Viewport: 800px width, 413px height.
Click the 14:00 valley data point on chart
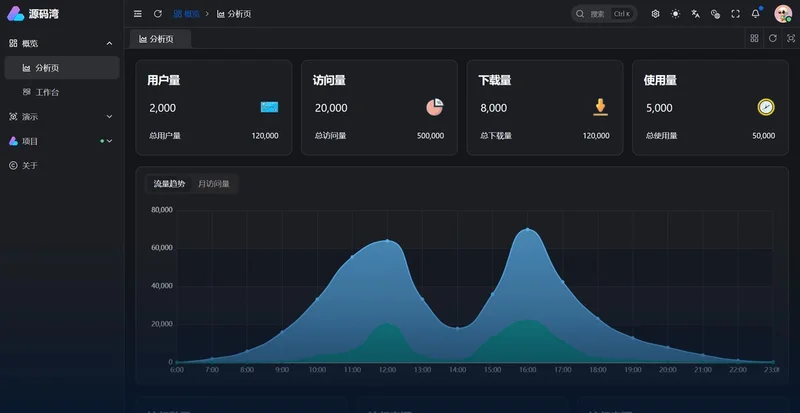click(x=457, y=328)
